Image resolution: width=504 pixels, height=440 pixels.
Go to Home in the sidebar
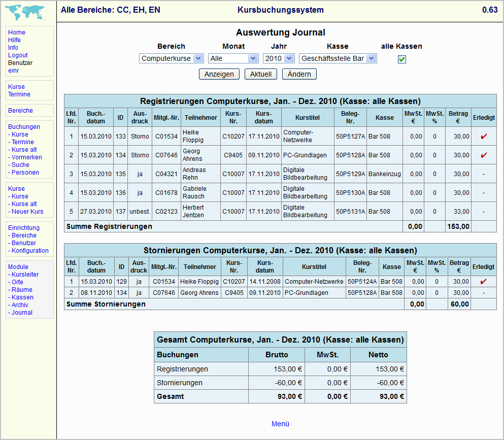point(17,32)
